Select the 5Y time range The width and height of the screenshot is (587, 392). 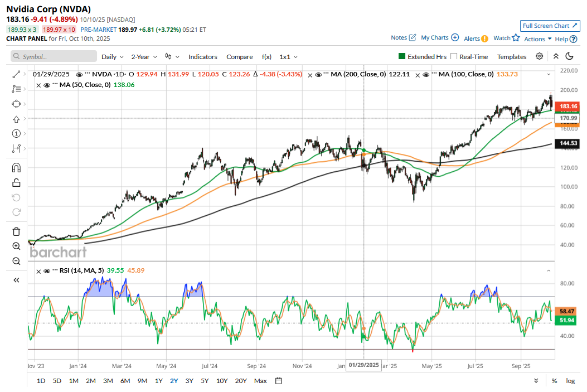pos(205,381)
